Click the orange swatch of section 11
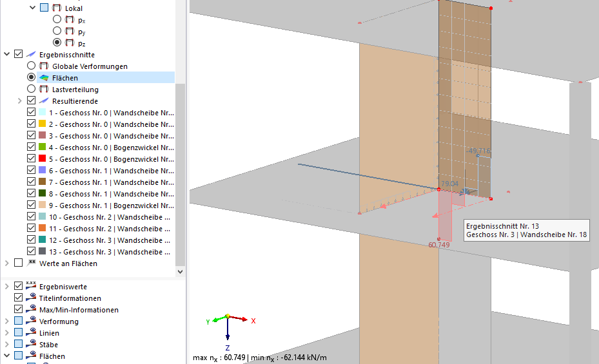Screen dimensions: 599x364 click(43, 228)
